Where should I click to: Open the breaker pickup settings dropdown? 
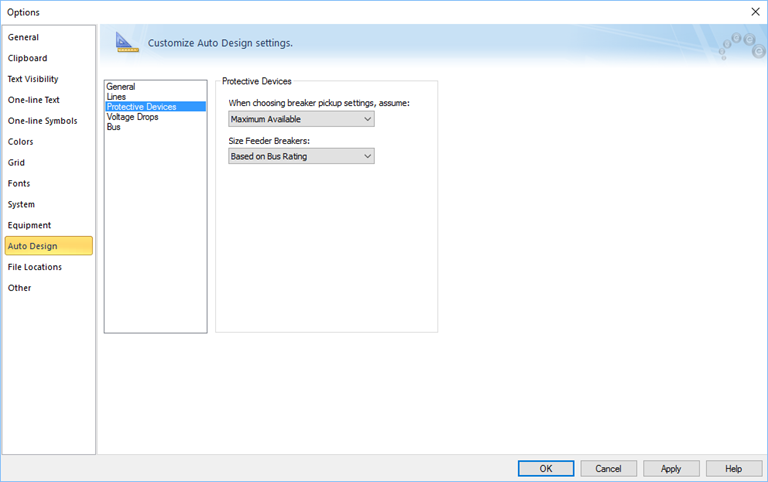point(301,119)
